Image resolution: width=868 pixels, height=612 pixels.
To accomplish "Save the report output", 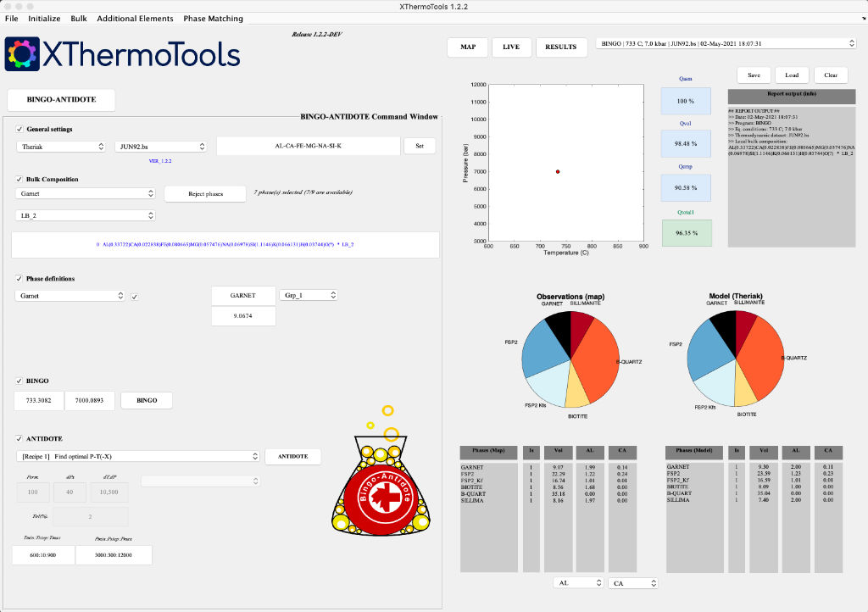I will tap(754, 75).
